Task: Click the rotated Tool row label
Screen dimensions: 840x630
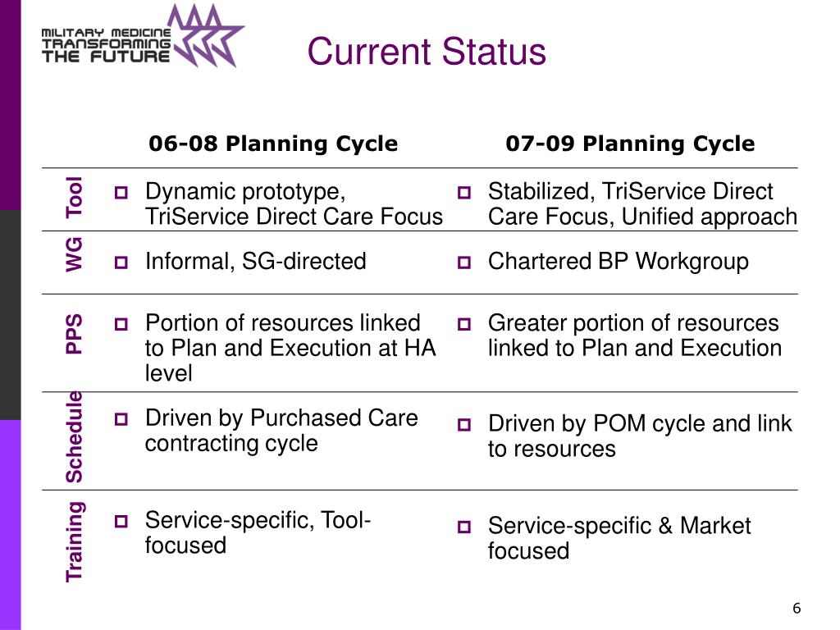Action: [74, 197]
